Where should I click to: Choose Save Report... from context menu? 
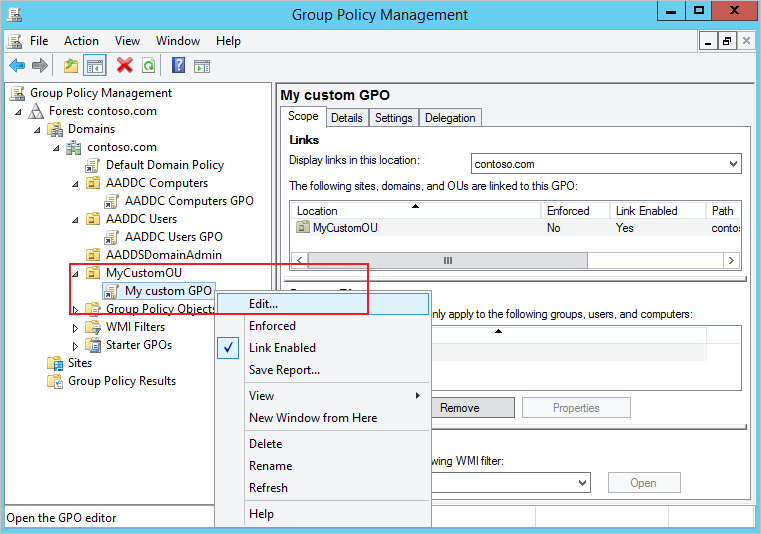(x=324, y=370)
